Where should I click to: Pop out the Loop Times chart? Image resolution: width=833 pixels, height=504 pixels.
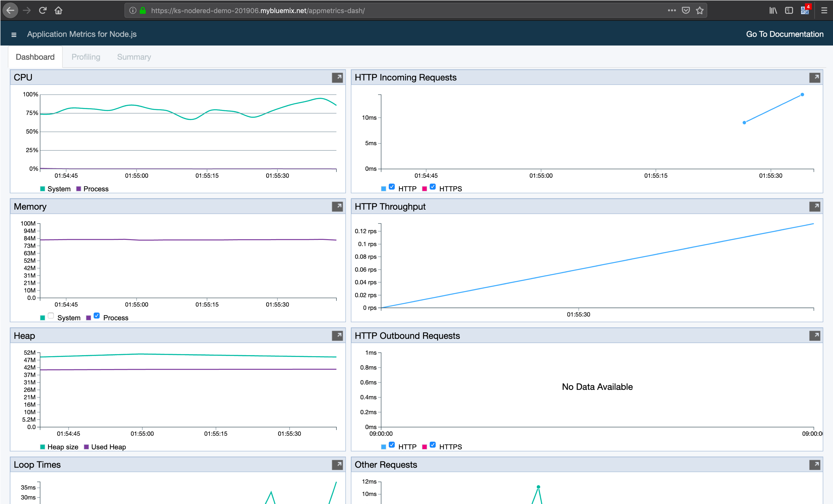pyautogui.click(x=337, y=465)
